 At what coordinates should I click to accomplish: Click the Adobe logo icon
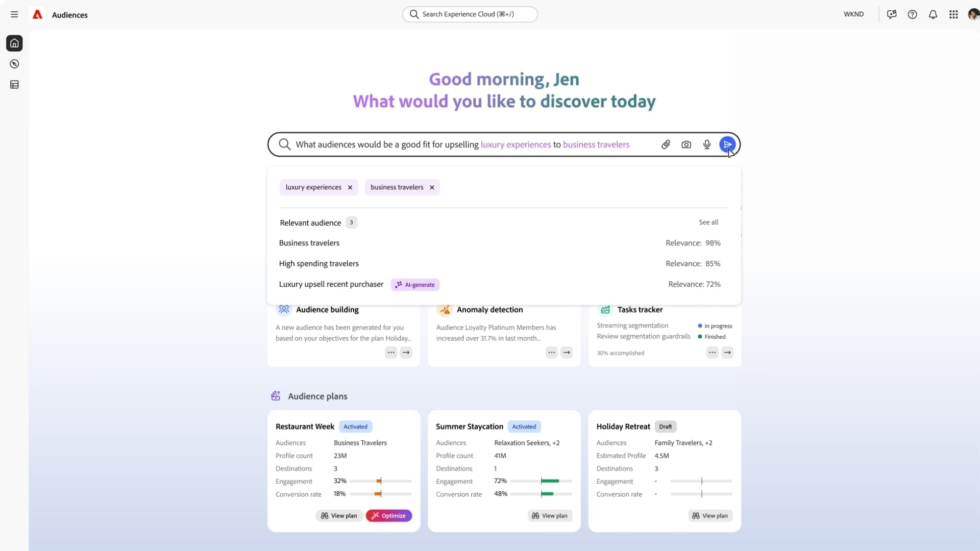37,14
